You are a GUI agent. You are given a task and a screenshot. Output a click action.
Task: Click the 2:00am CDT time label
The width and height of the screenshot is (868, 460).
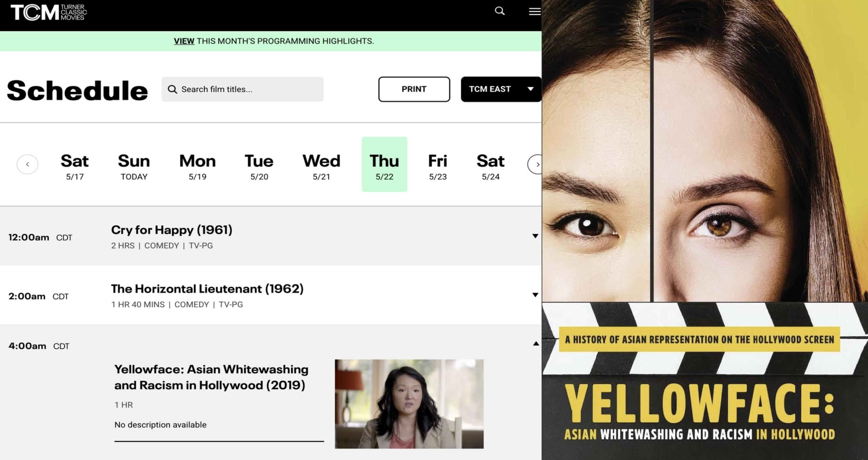pyautogui.click(x=38, y=297)
